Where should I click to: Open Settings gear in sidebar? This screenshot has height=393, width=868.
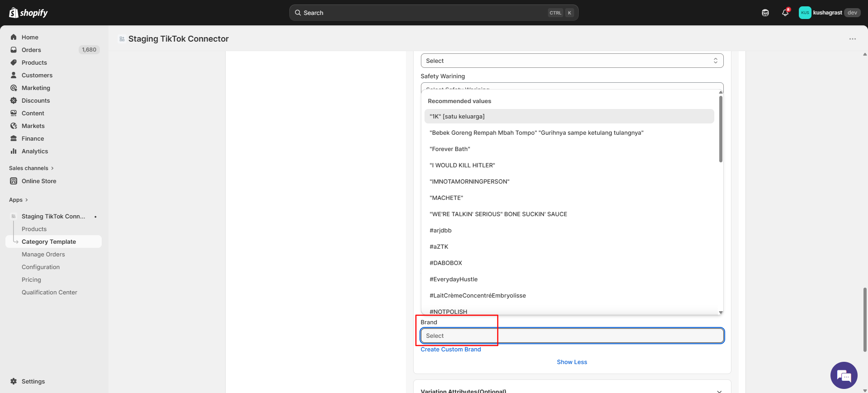point(14,381)
